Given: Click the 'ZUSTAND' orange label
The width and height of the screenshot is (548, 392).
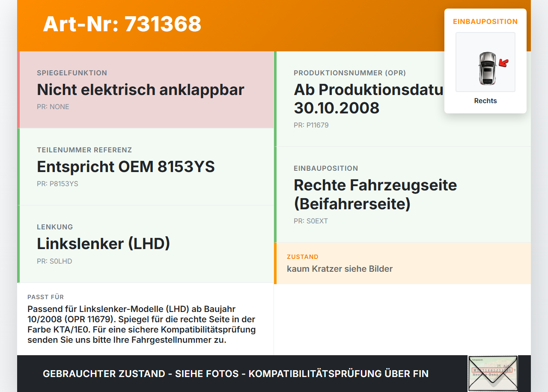Looking at the screenshot, I should tap(303, 257).
